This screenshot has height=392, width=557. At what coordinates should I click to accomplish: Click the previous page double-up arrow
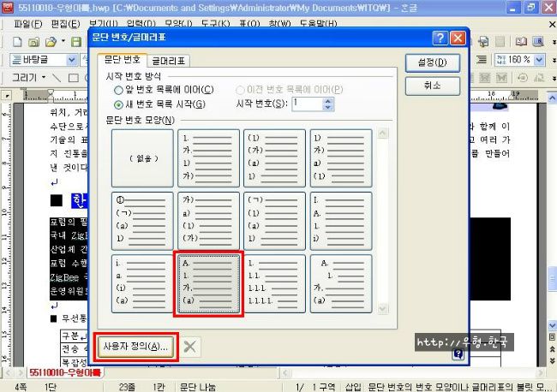553,349
